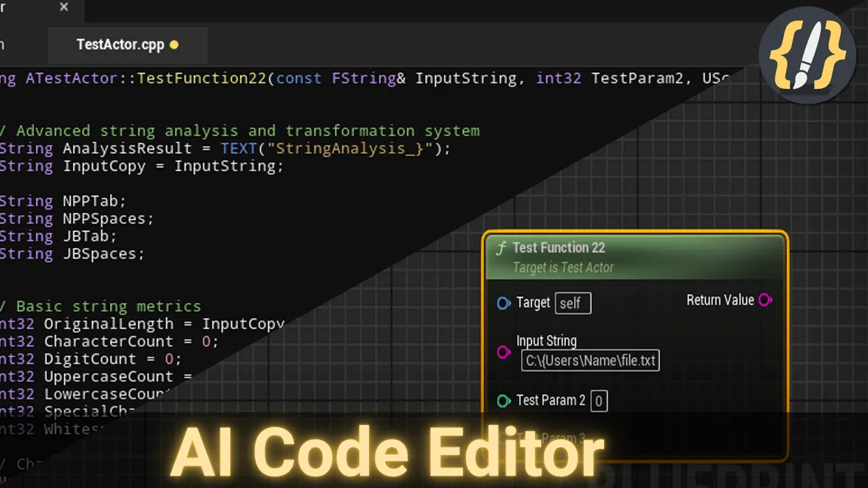Click the TestFunction22 method name in code

click(x=202, y=78)
